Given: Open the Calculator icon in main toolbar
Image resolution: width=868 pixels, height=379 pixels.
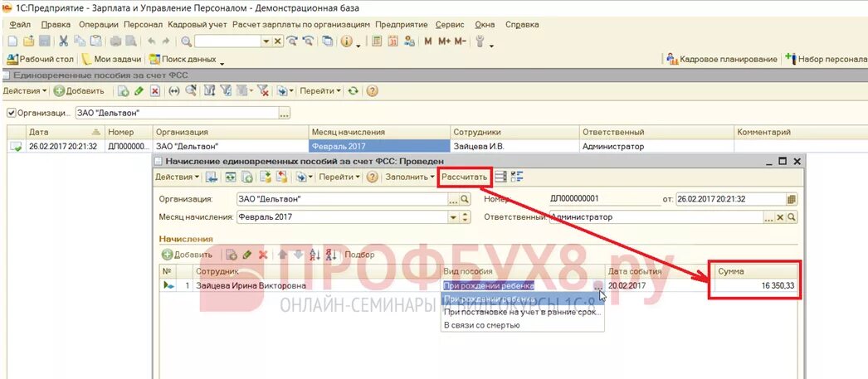Looking at the screenshot, I should click(x=377, y=41).
